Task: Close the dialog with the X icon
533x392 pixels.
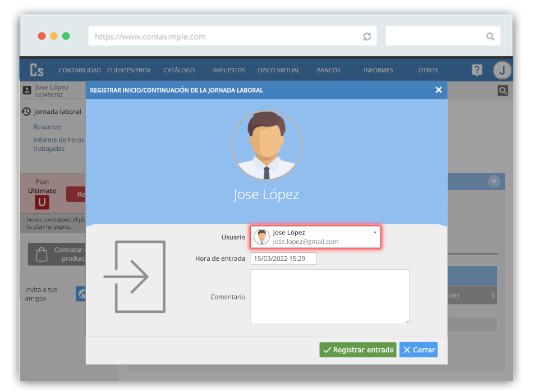Action: (439, 90)
